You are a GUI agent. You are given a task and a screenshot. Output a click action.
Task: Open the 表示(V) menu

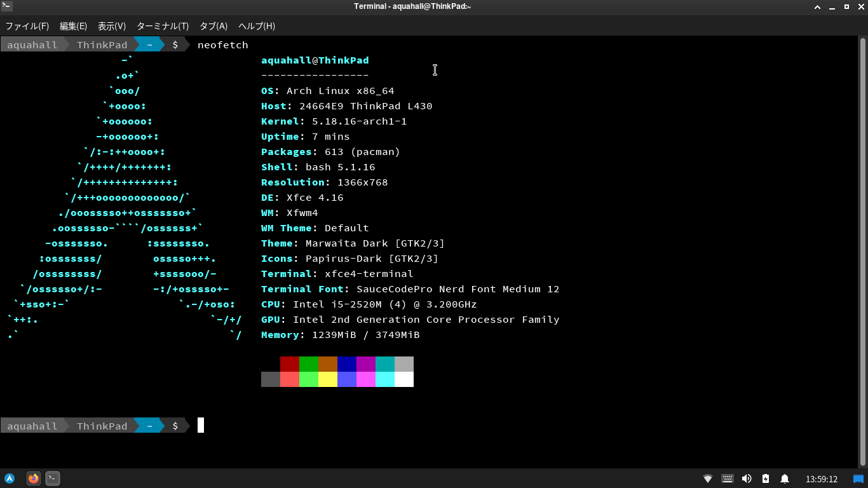112,26
